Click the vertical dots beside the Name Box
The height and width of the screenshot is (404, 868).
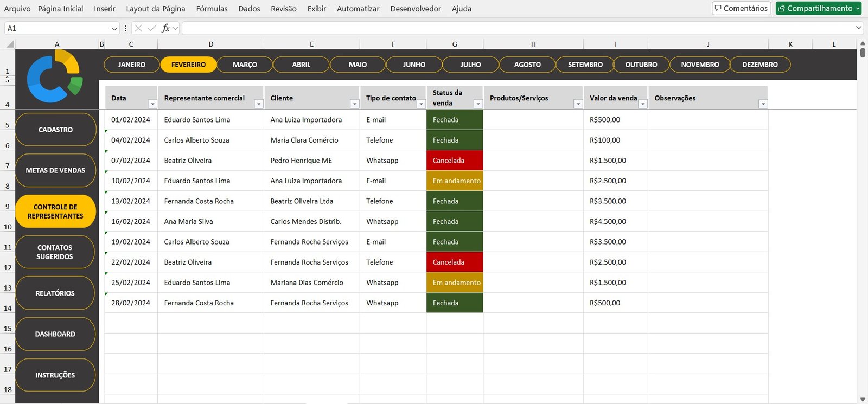(125, 28)
